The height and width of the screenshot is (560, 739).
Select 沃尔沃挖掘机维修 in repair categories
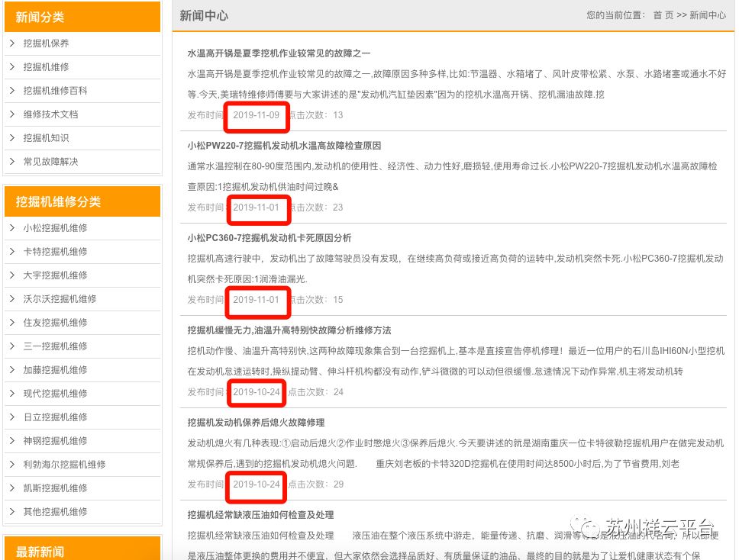60,298
